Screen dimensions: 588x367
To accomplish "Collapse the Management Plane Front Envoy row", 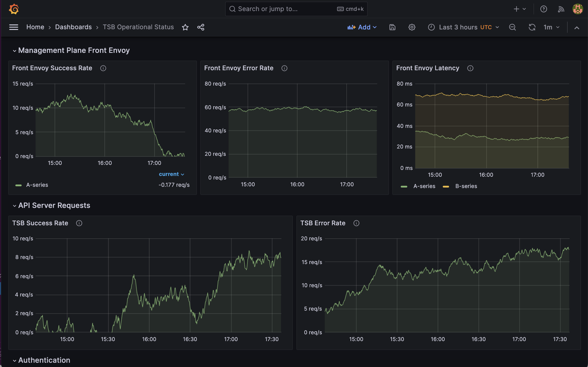I will pos(71,51).
